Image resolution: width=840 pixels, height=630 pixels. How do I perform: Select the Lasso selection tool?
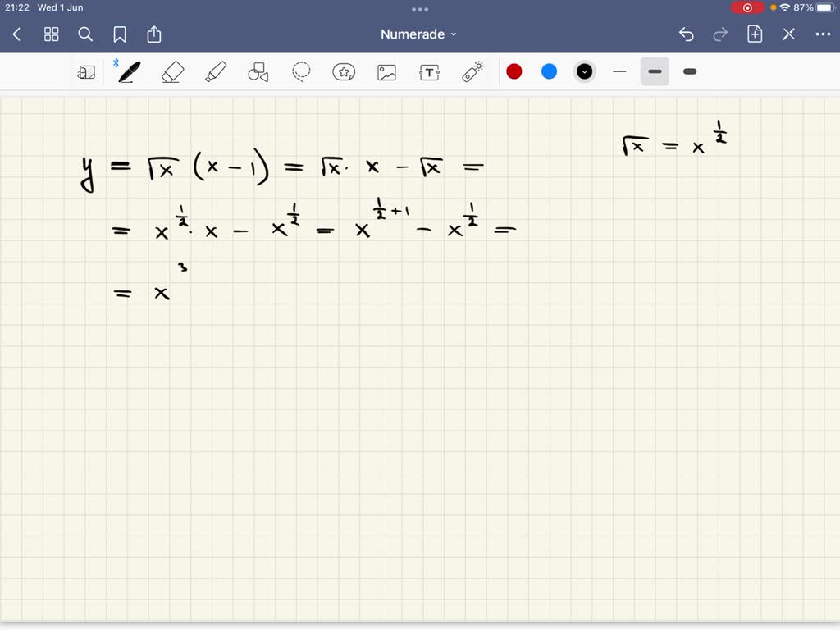[x=301, y=71]
